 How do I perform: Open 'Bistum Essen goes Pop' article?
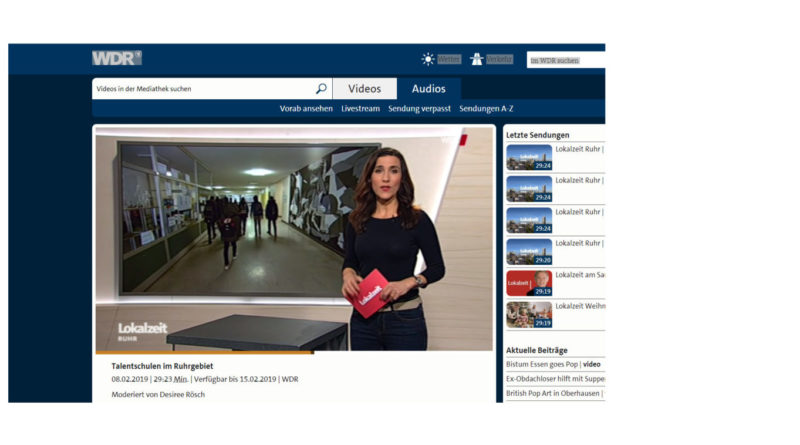pos(554,364)
